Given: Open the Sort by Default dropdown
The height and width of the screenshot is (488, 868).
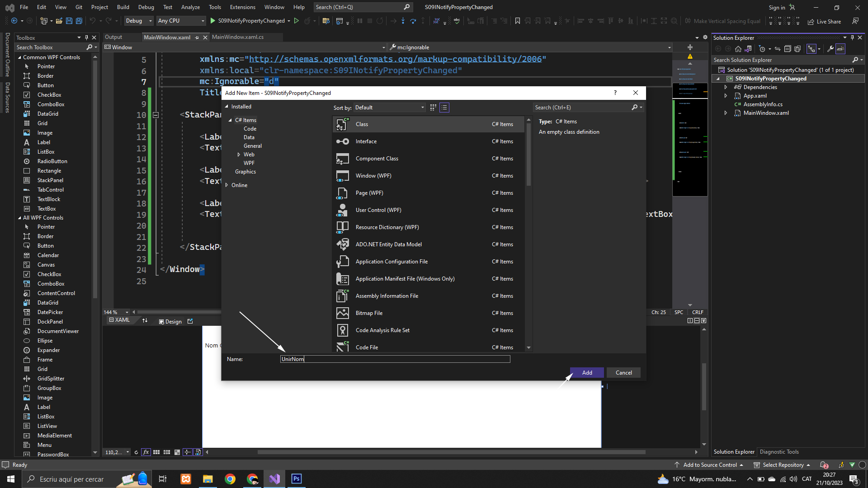Looking at the screenshot, I should coord(389,108).
